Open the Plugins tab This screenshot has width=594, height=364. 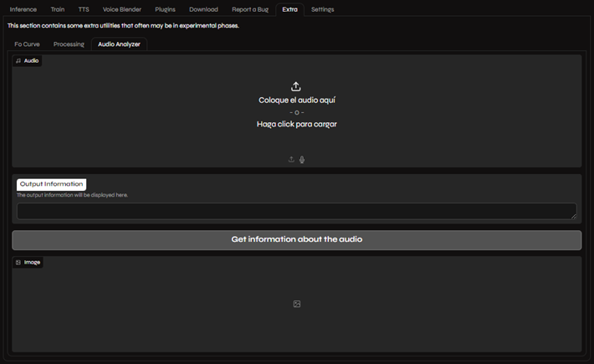165,9
